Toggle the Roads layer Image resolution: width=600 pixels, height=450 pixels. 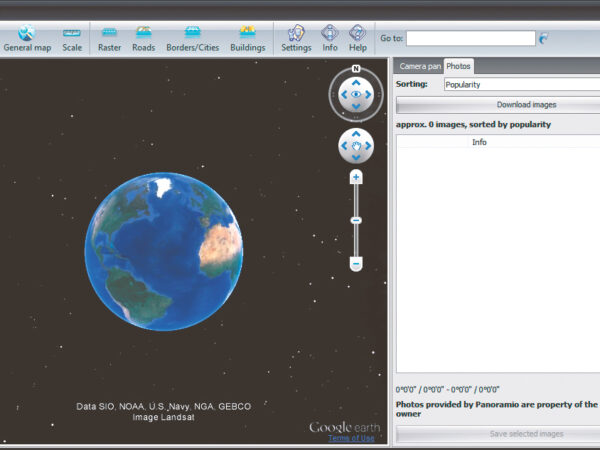[143, 38]
